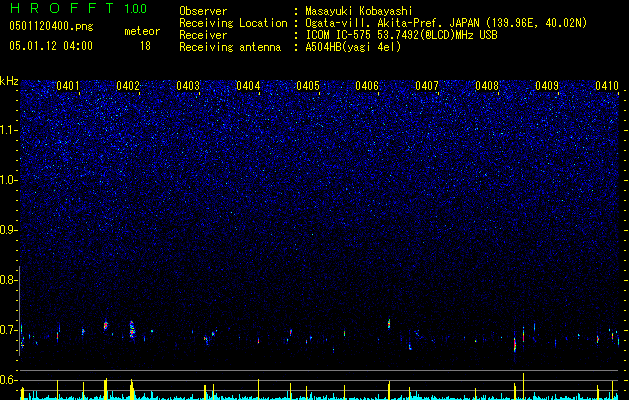The height and width of the screenshot is (400, 629).
Task: Click the meteor echo just after 0406
Action: click(389, 323)
